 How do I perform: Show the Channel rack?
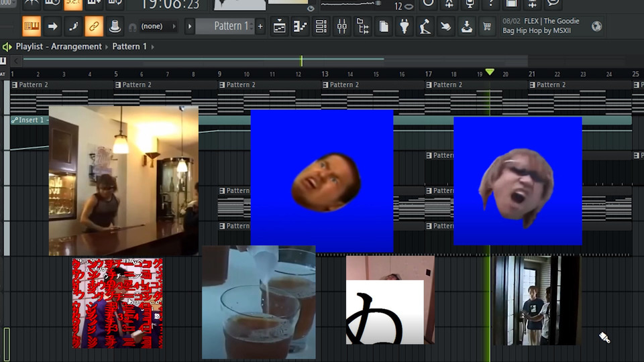point(321,27)
